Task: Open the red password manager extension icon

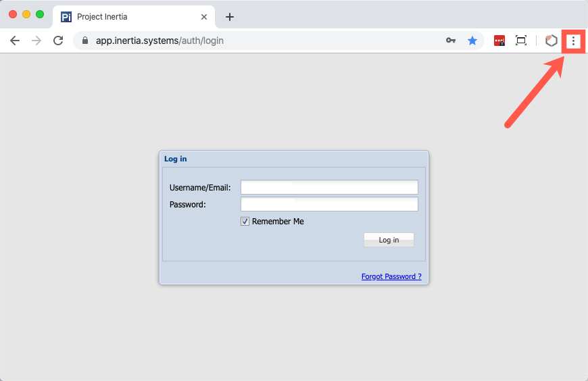Action: pyautogui.click(x=499, y=41)
